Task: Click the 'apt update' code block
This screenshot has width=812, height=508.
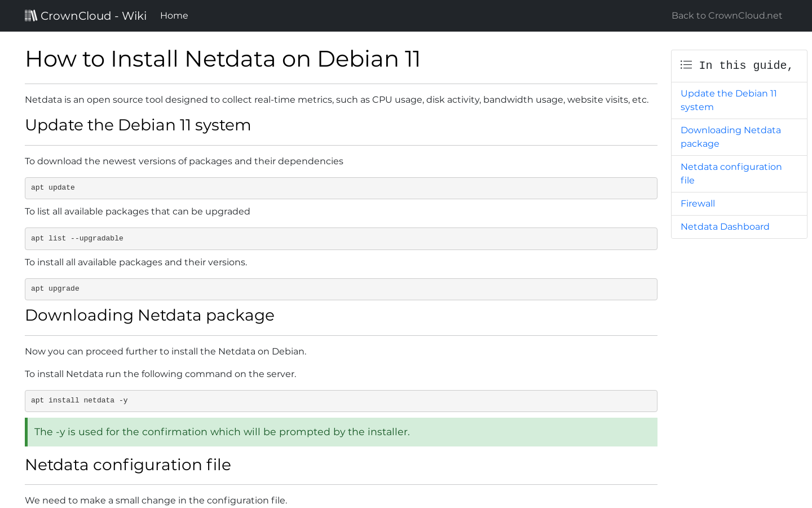Action: (x=341, y=188)
